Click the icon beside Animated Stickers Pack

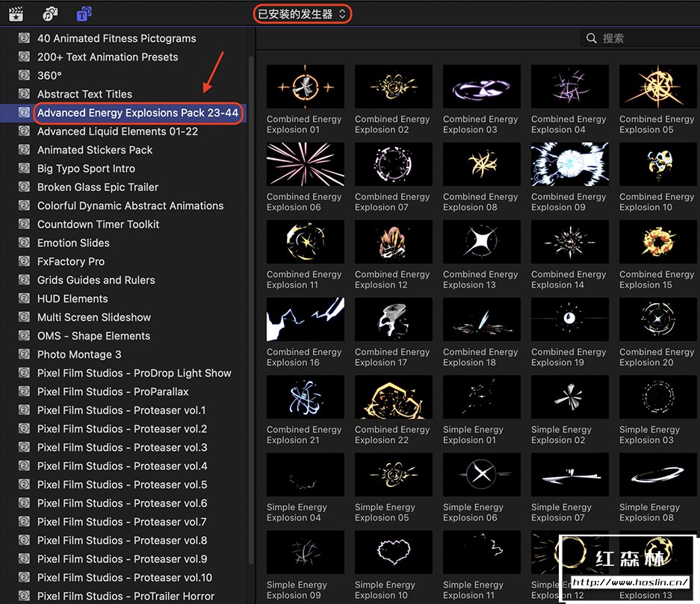tap(24, 150)
